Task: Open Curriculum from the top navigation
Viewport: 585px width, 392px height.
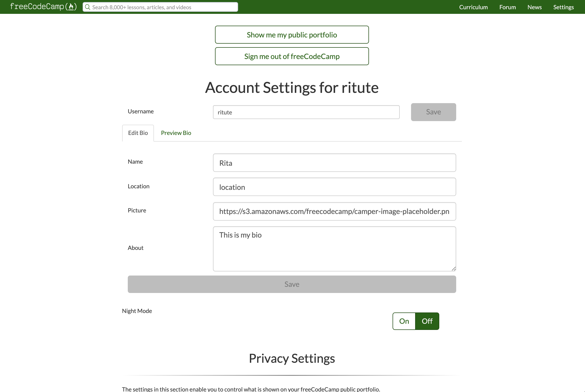Action: coord(473,7)
